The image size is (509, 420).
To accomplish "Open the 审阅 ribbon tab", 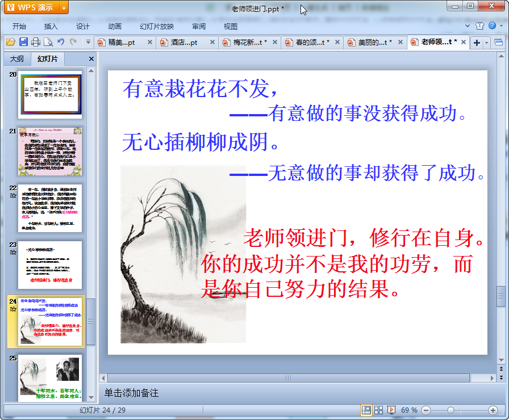I will pyautogui.click(x=199, y=26).
